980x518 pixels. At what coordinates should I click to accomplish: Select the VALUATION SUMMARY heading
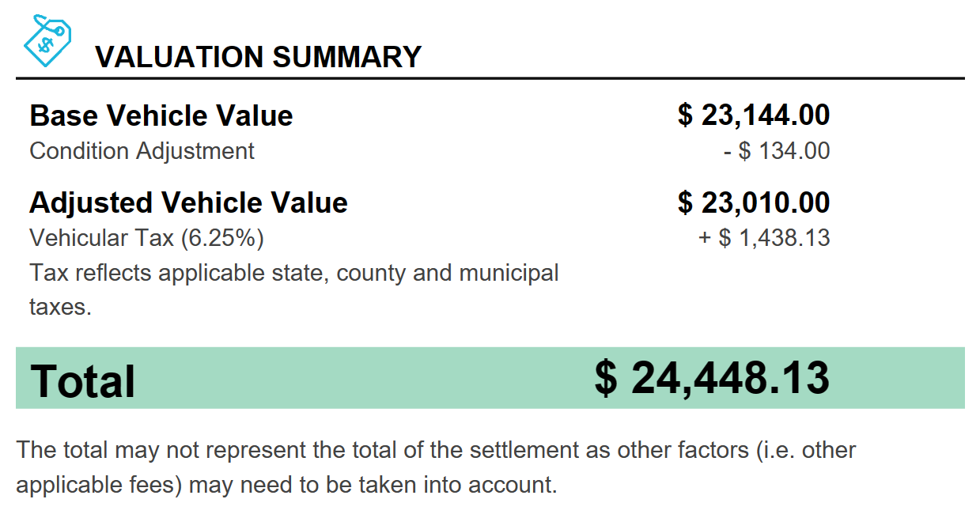click(258, 57)
